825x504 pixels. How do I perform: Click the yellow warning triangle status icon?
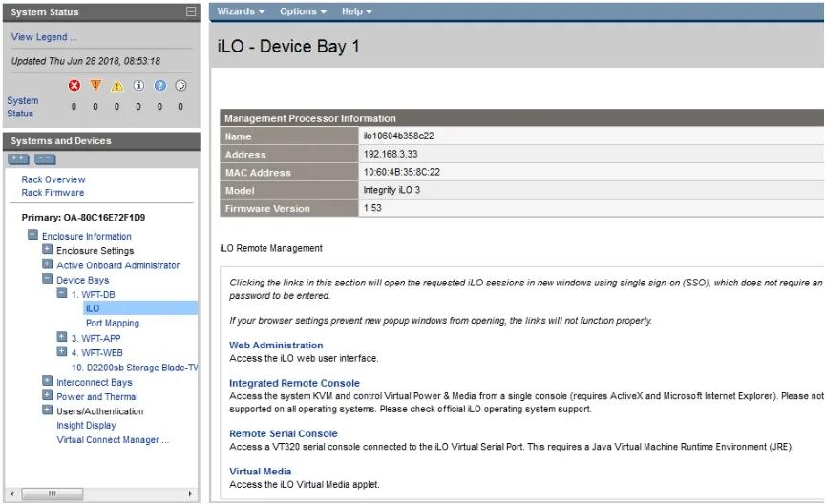pos(117,86)
